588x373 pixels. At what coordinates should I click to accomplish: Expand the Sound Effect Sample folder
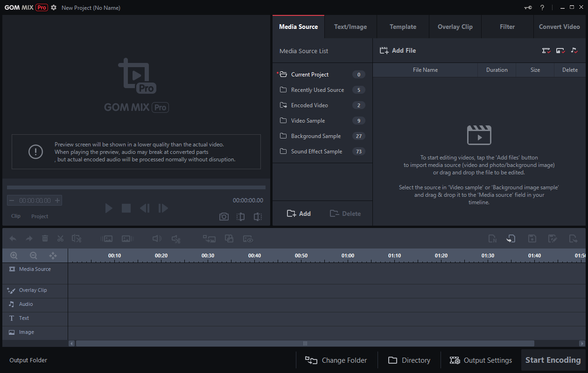[x=316, y=152]
